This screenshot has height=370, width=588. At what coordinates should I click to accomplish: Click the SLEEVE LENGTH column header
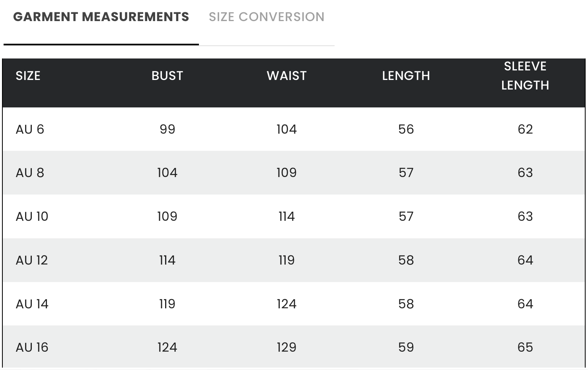tap(525, 76)
